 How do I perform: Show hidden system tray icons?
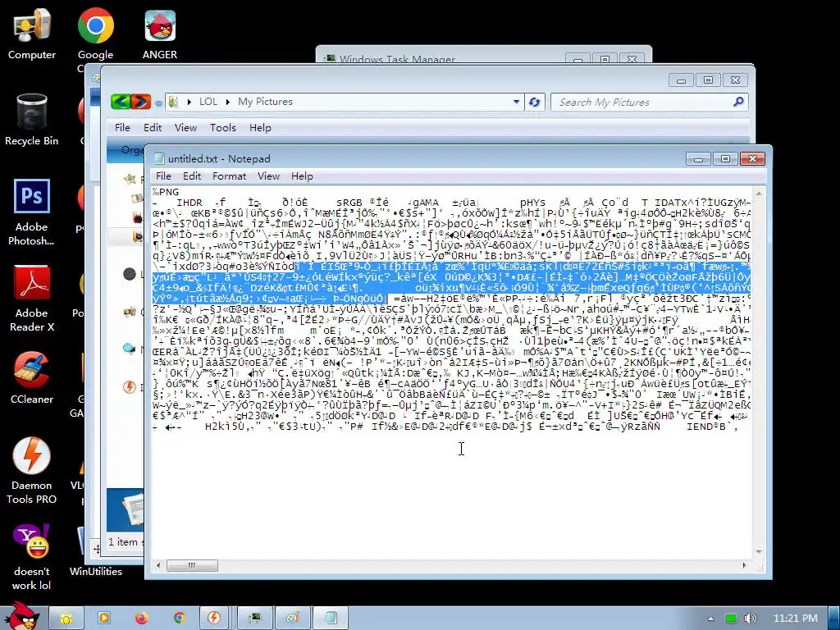(x=711, y=619)
